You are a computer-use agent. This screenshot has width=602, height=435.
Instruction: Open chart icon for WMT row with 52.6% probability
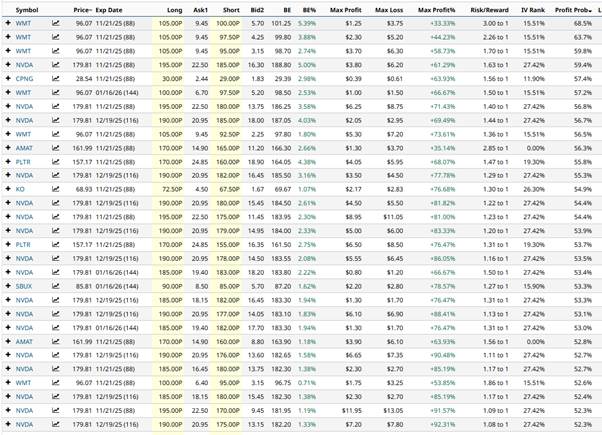(x=56, y=383)
